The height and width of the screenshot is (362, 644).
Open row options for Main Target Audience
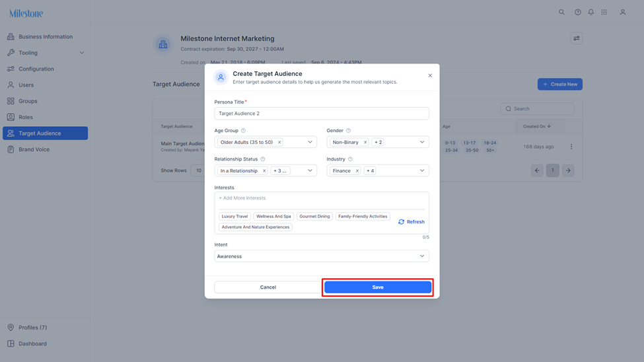571,147
